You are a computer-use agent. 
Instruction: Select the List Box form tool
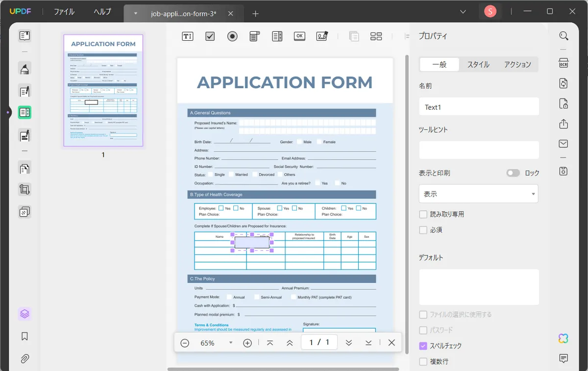pos(277,36)
